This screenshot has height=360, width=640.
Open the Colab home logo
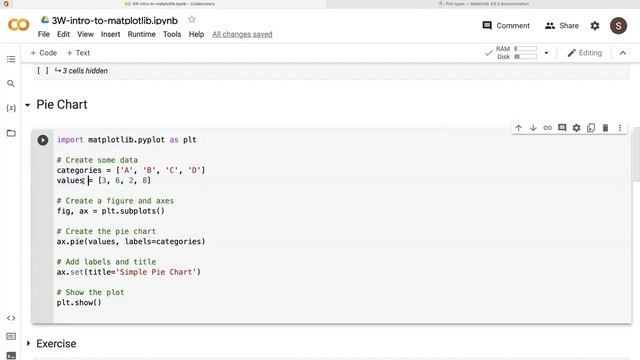(x=19, y=25)
